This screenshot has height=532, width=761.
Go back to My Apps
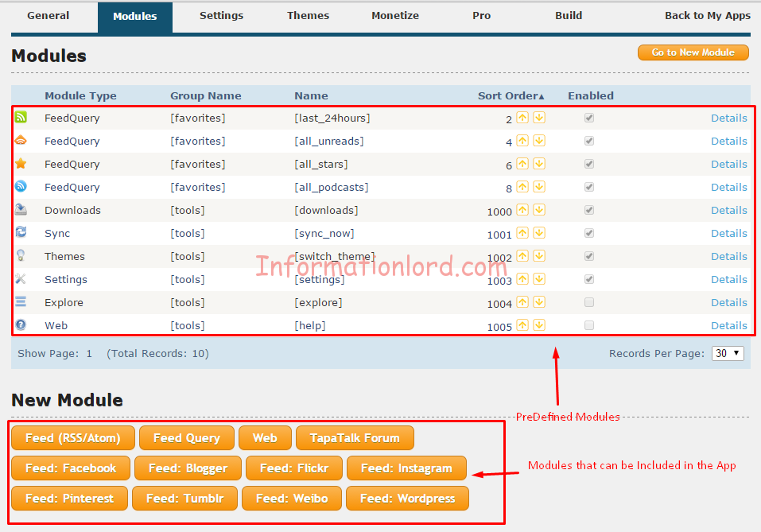pos(707,16)
